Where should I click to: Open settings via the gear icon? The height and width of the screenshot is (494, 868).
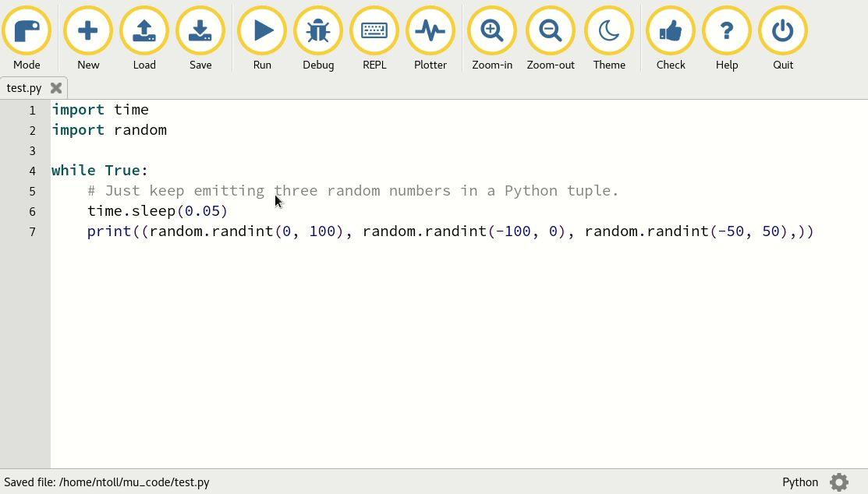(839, 482)
